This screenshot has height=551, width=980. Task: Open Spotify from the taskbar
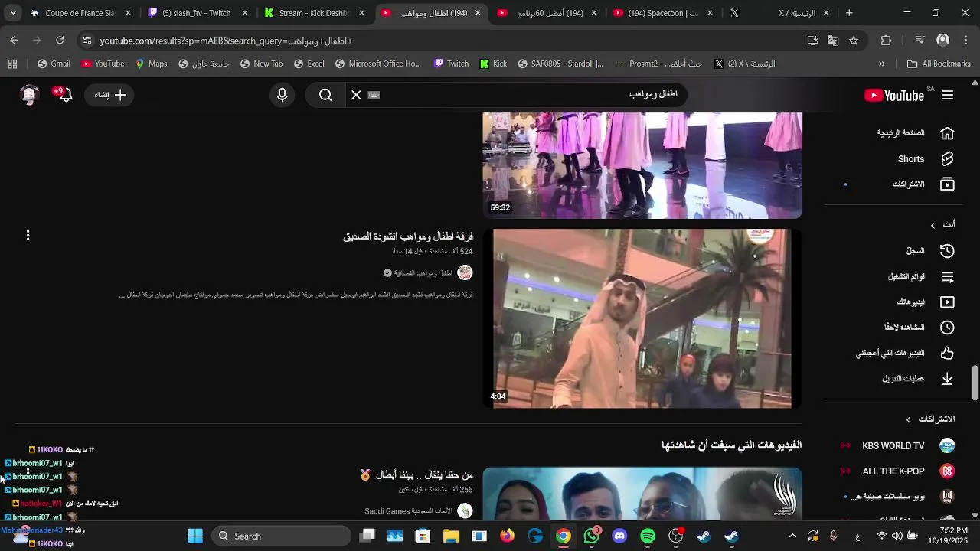[648, 536]
